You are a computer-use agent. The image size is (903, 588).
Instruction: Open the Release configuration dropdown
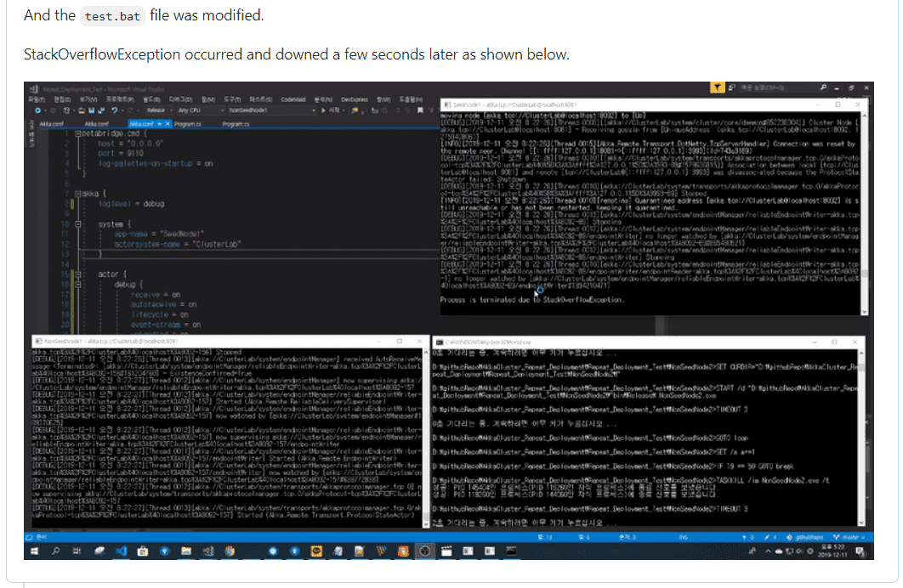pos(158,110)
